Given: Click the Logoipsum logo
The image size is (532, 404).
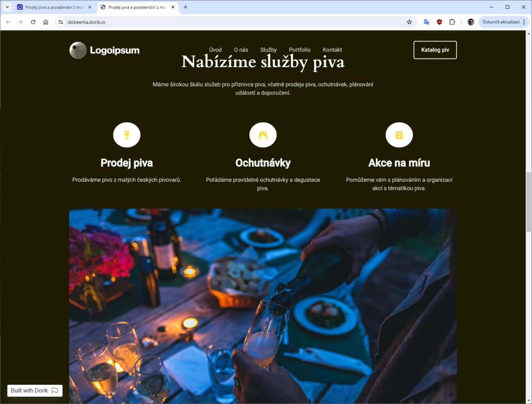Looking at the screenshot, I should point(104,50).
